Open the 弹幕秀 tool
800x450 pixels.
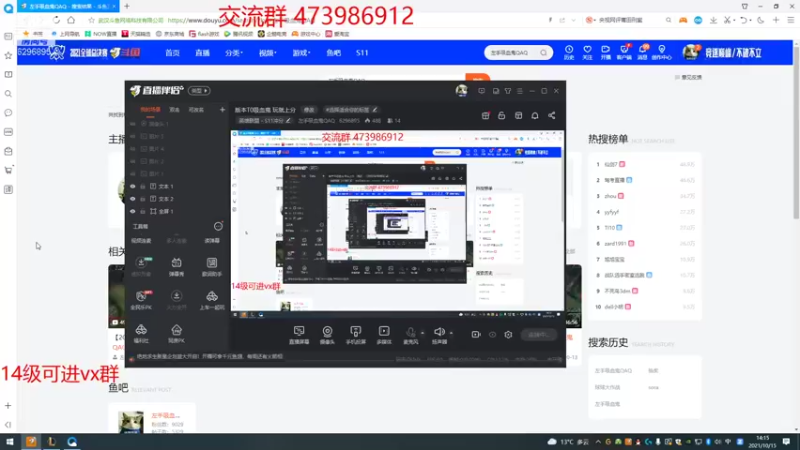pos(176,267)
